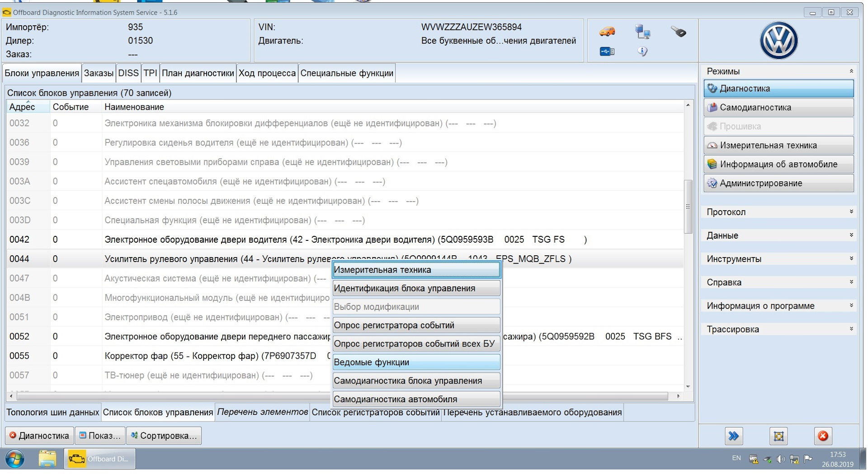The height and width of the screenshot is (474, 868).
Task: Sort by the Наименование column header
Action: pyautogui.click(x=392, y=107)
